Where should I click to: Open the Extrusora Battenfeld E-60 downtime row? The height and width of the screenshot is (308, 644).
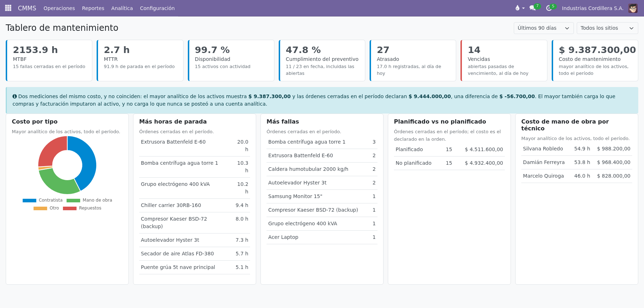(x=195, y=146)
